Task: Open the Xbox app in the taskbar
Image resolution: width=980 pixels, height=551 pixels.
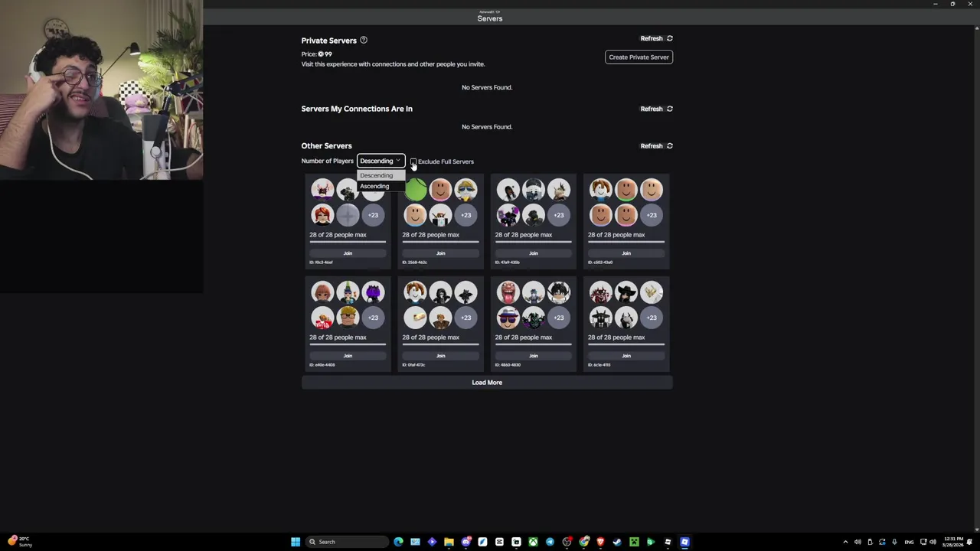Action: coord(533,542)
